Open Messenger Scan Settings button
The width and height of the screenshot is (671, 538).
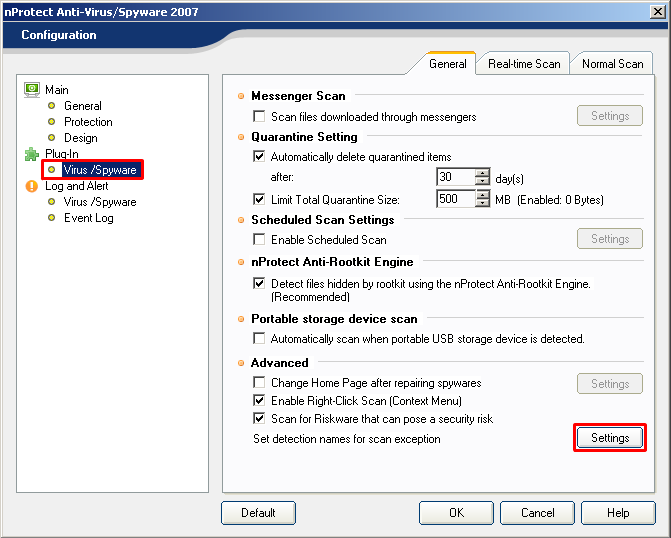610,116
